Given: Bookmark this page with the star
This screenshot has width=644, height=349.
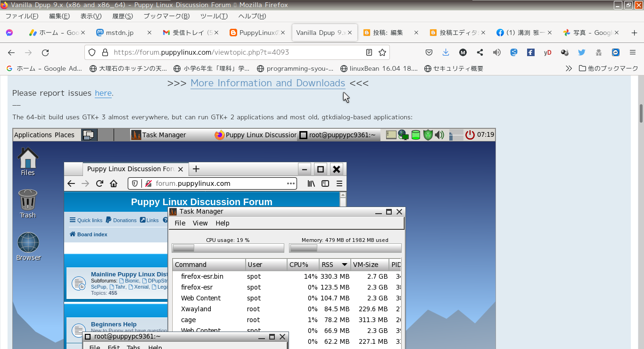Looking at the screenshot, I should (382, 52).
